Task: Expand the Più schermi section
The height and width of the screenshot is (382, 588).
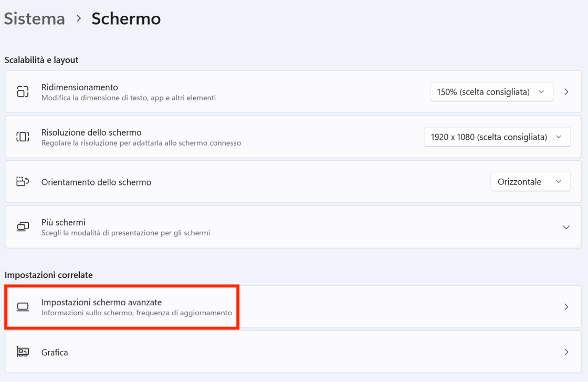Action: (x=566, y=227)
